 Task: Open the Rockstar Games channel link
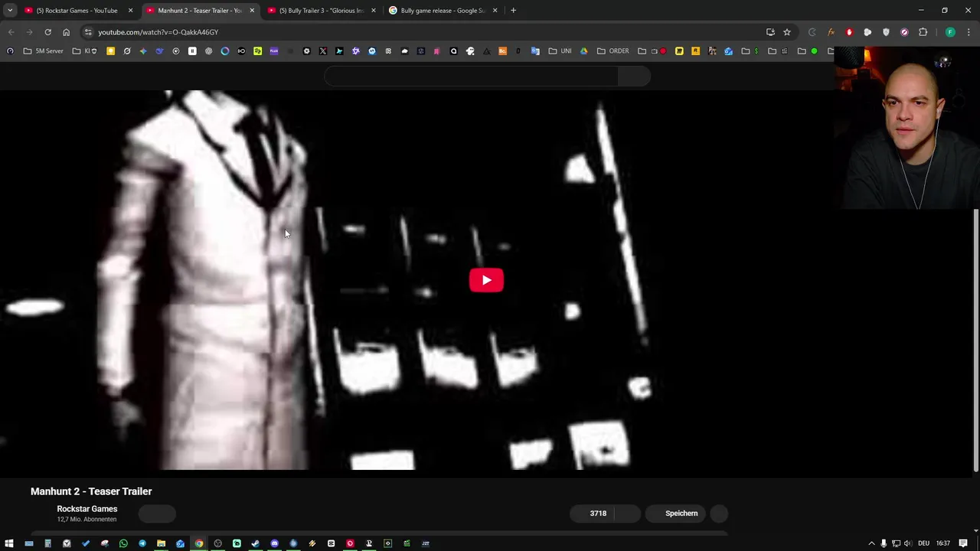pos(87,509)
